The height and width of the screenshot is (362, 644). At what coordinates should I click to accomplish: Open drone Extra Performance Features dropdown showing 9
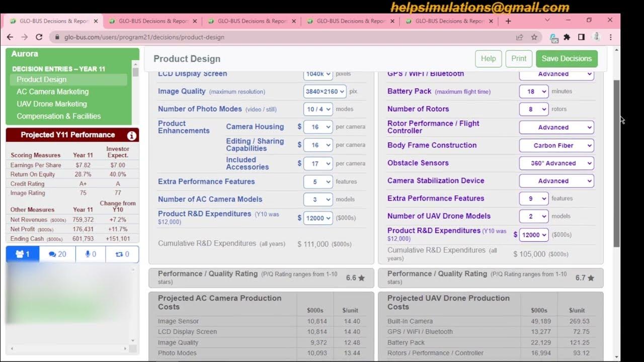(534, 199)
